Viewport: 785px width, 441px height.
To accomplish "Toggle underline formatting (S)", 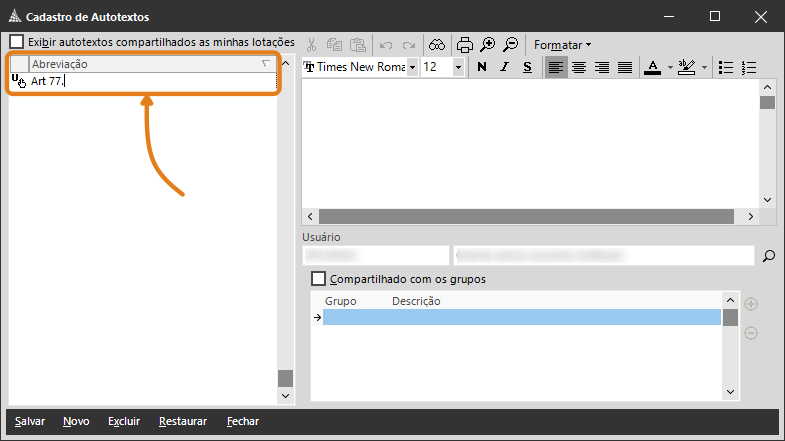I will pos(527,67).
